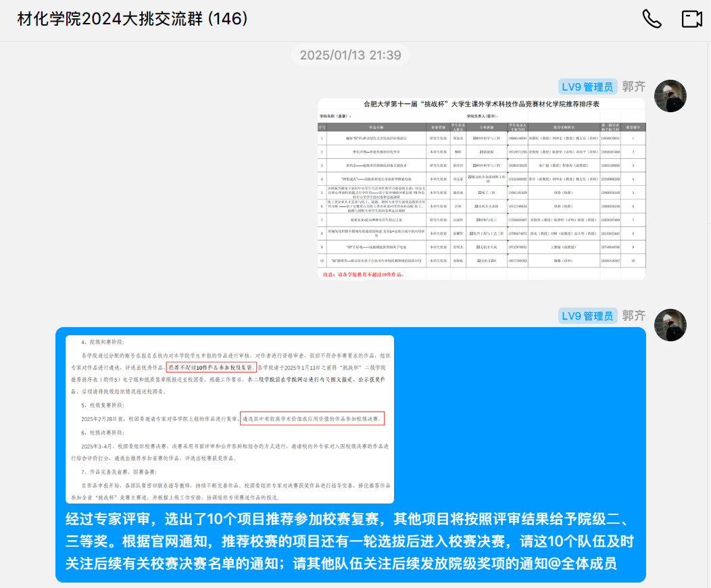The width and height of the screenshot is (711, 588).
Task: Click red-boxed text about 校级决赛 selection
Action: point(312,419)
